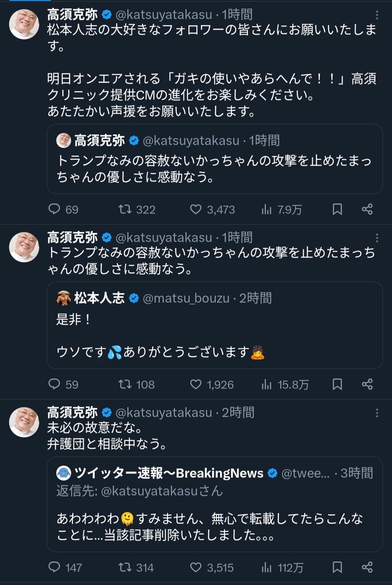Like the tweet with 3,473 likes
The width and height of the screenshot is (392, 585).
212,209
